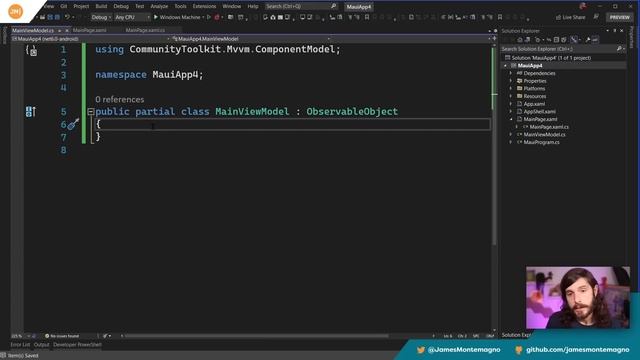Switch to the MainPage.xaml tab

pos(89,31)
